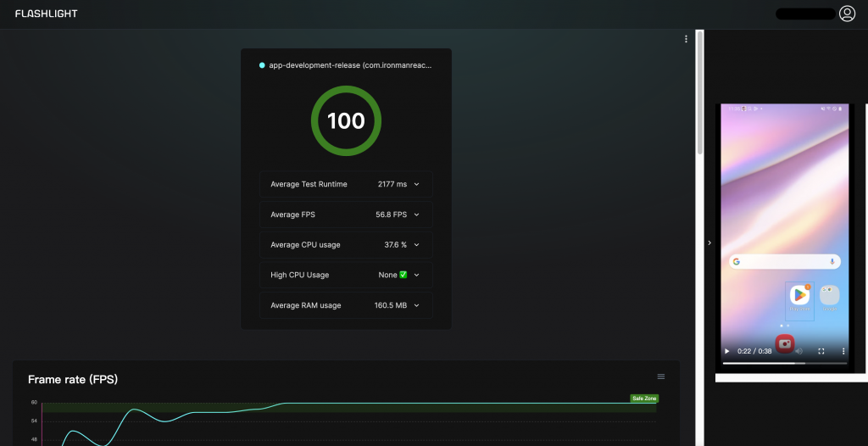The width and height of the screenshot is (868, 446).
Task: Click the FLASHLIGHT logo
Action: tap(47, 14)
